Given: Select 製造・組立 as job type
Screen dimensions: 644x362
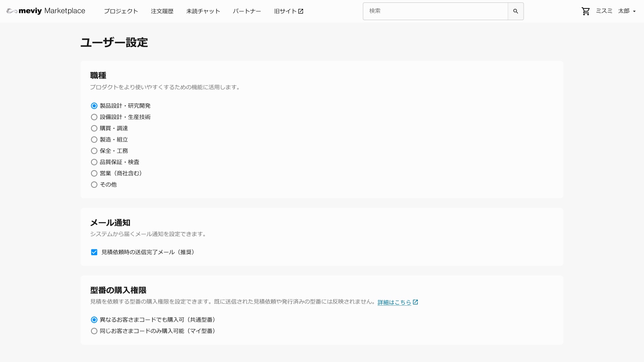Looking at the screenshot, I should point(94,140).
